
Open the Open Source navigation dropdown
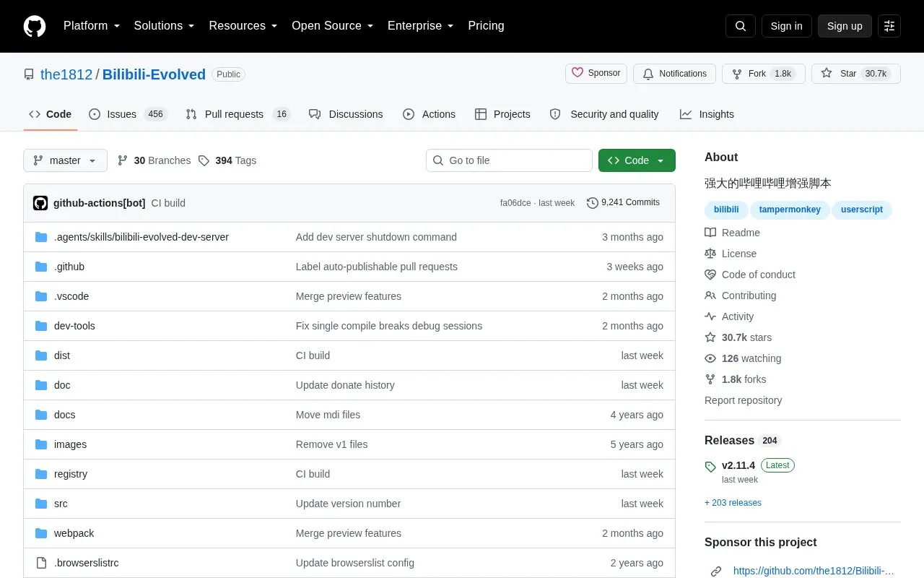coord(333,26)
